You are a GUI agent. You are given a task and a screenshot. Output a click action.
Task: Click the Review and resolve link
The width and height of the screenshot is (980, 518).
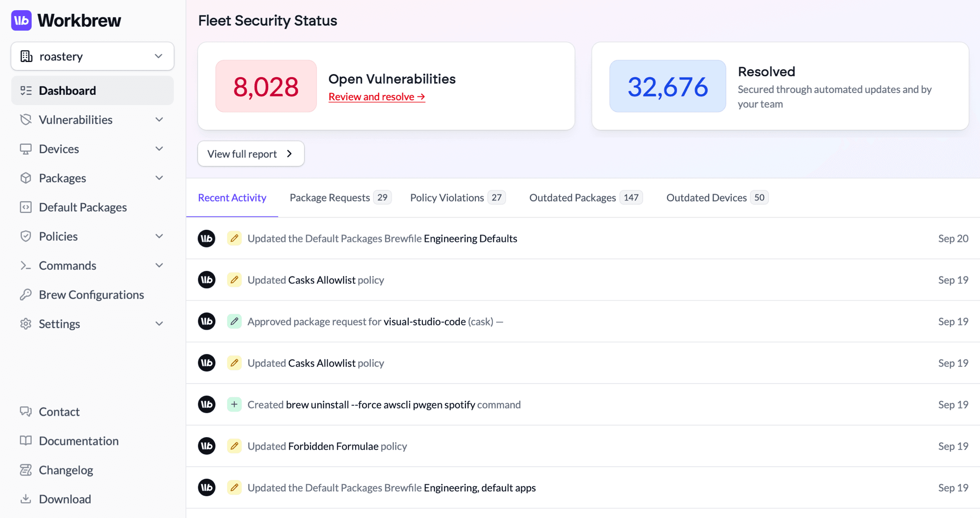click(x=377, y=97)
